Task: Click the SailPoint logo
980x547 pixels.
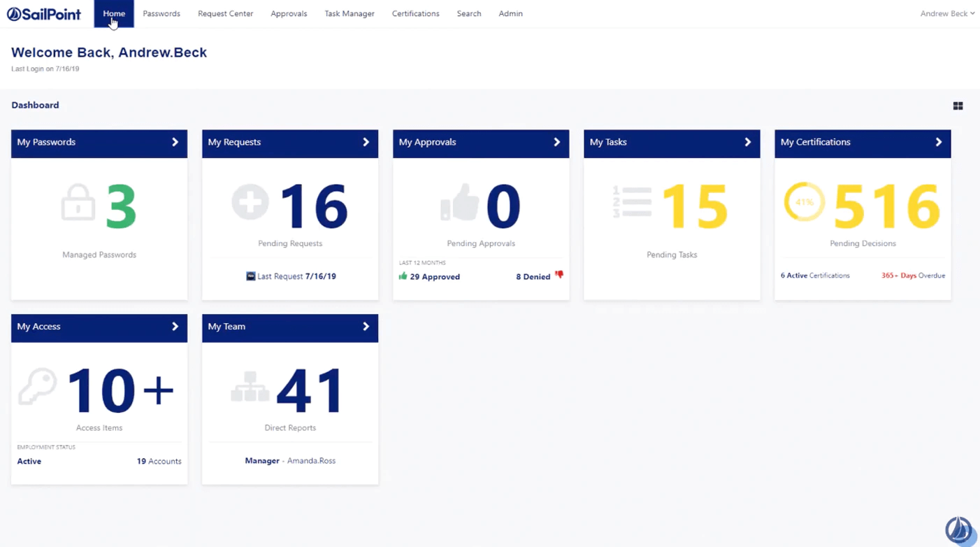Action: (43, 13)
